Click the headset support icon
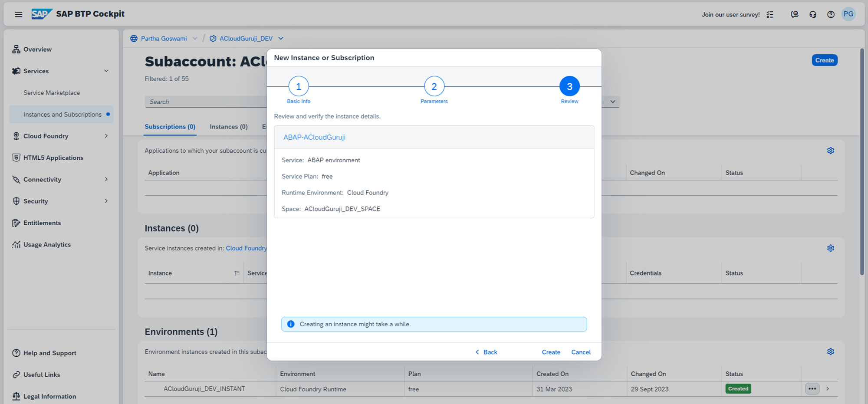 [x=812, y=14]
